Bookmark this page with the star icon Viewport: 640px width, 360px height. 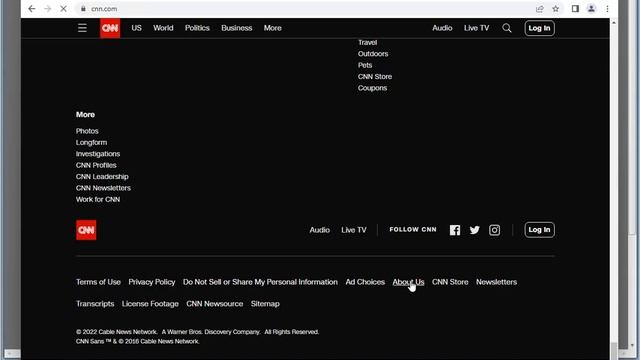tap(556, 9)
